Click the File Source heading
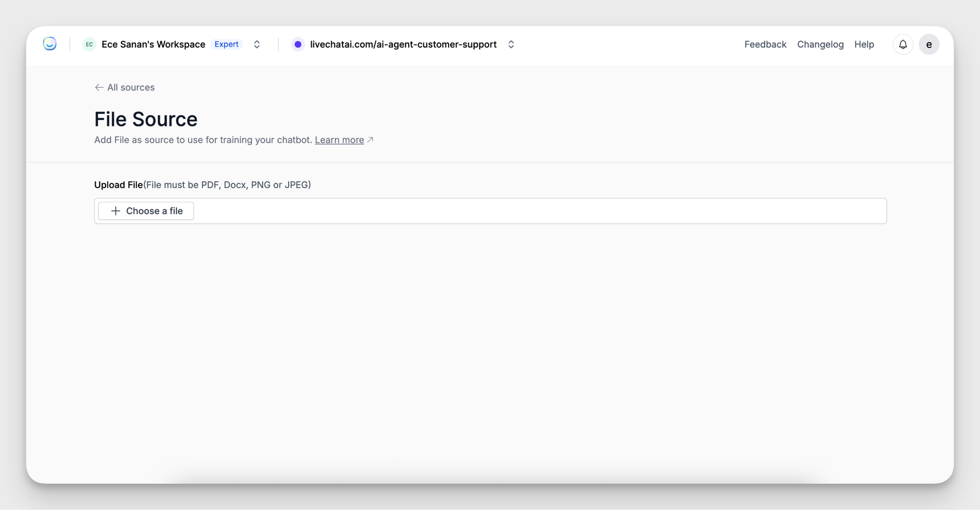The height and width of the screenshot is (510, 980). pos(146,119)
